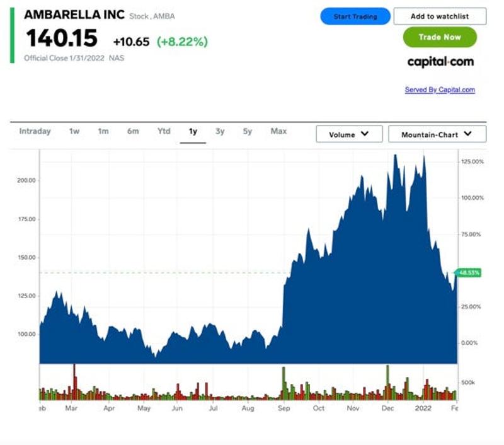Click the 2022 label on time axis
The image size is (504, 445).
(423, 408)
